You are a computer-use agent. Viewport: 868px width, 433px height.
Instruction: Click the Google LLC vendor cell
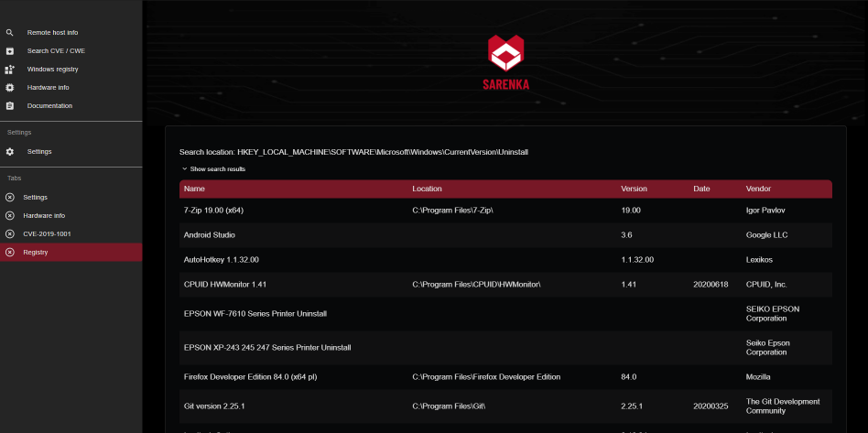coord(766,234)
